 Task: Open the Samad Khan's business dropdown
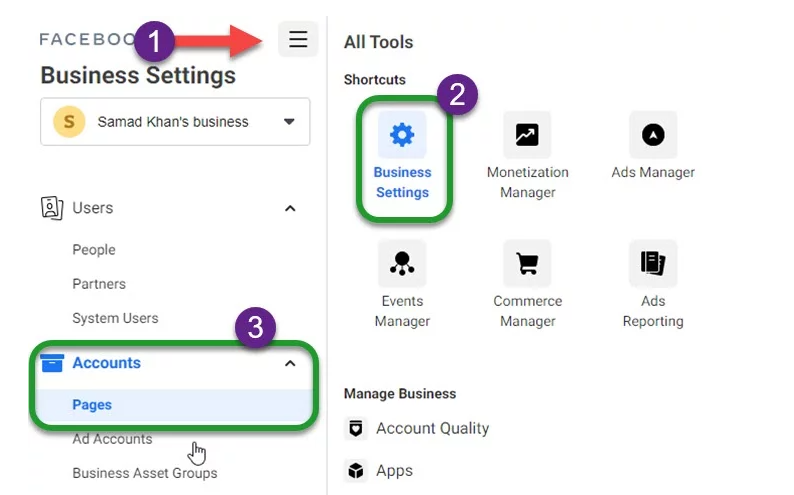pyautogui.click(x=175, y=121)
